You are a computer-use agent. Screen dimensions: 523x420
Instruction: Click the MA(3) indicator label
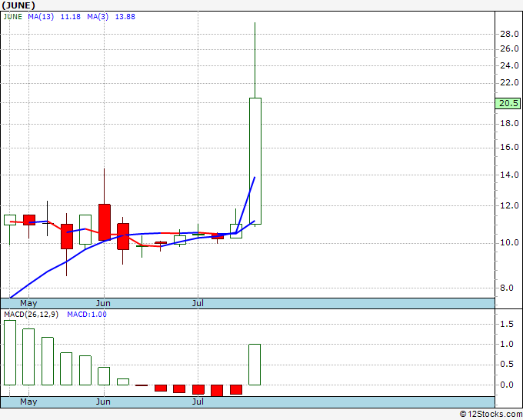point(98,17)
